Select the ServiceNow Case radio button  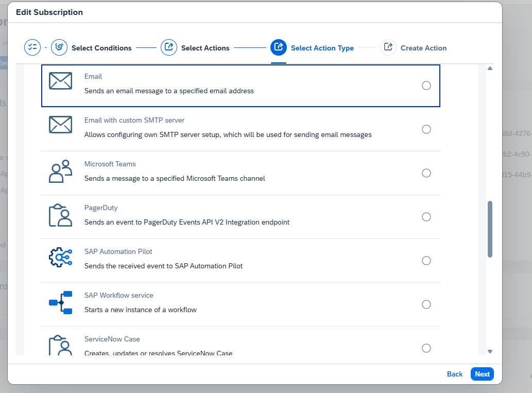click(x=426, y=348)
